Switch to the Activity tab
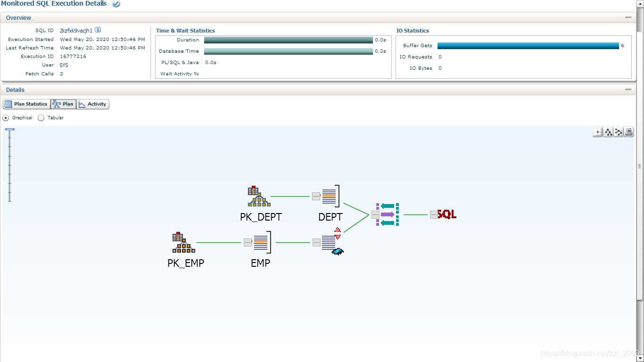The width and height of the screenshot is (644, 362). pyautogui.click(x=93, y=104)
